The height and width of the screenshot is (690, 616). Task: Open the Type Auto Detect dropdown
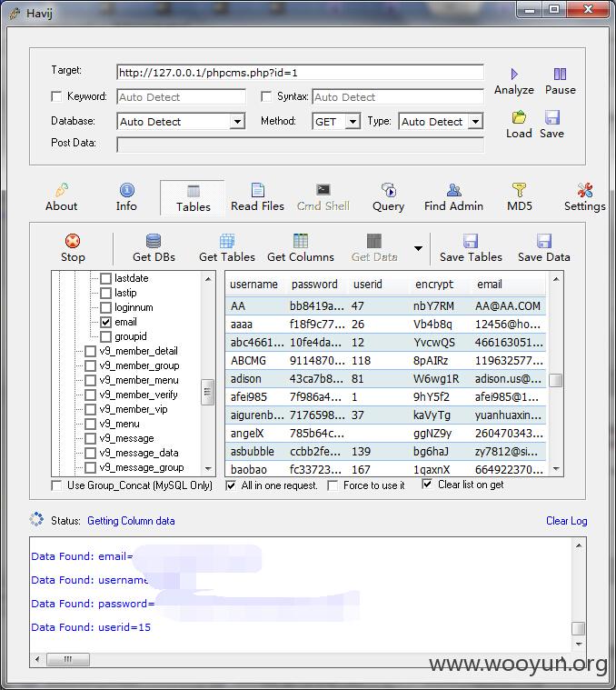pos(475,122)
